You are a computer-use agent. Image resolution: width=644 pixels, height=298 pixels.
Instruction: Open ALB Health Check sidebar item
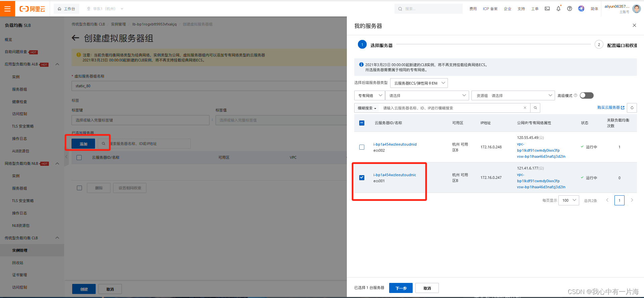point(19,102)
